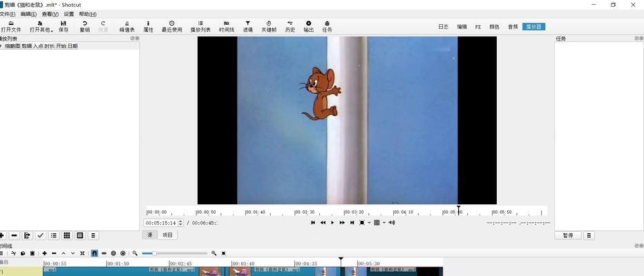Open the player grid dropdown arrow

click(x=384, y=223)
